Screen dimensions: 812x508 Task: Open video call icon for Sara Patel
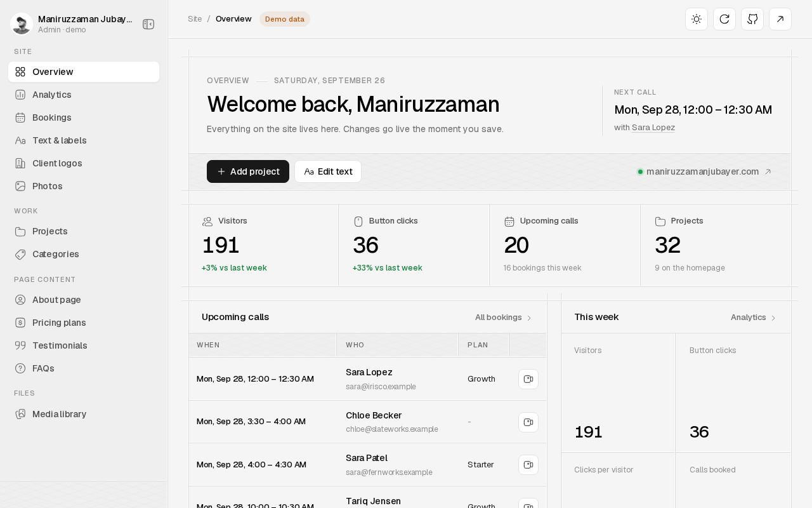coord(528,465)
